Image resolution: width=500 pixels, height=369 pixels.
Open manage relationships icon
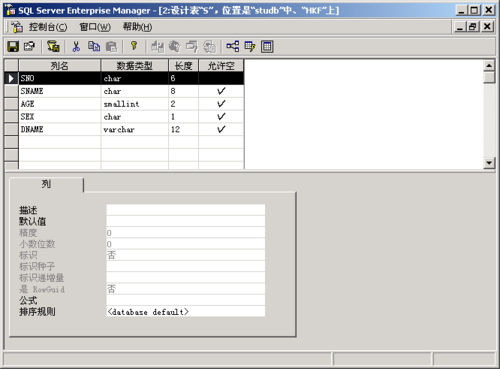pyautogui.click(x=233, y=46)
